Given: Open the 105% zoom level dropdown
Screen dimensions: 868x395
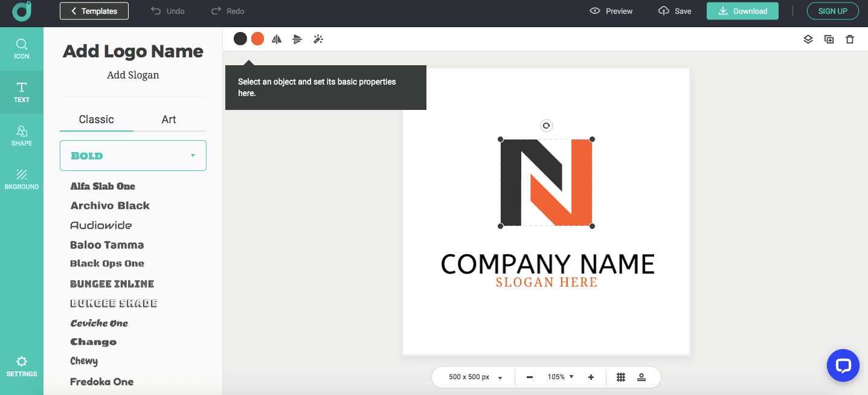Looking at the screenshot, I should [561, 377].
